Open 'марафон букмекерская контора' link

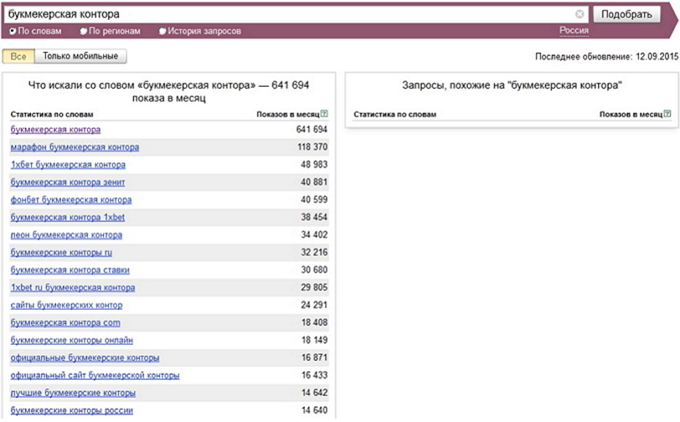(75, 147)
